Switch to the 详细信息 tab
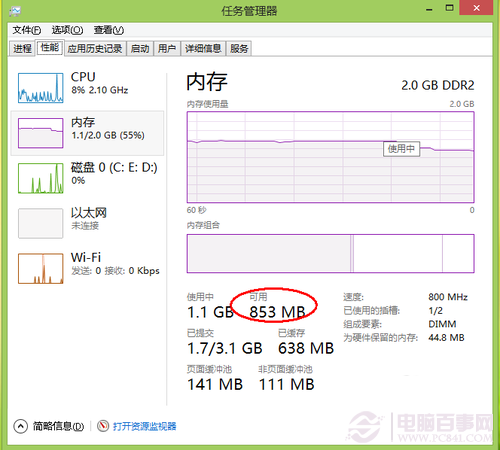500x450 pixels. tap(203, 49)
